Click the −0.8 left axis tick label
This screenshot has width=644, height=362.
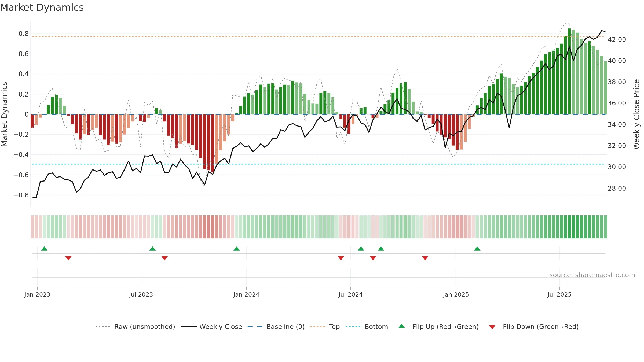tap(21, 195)
